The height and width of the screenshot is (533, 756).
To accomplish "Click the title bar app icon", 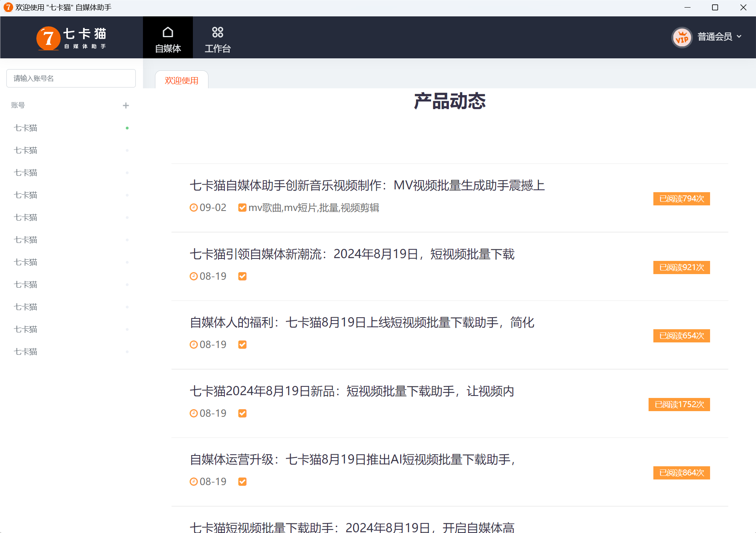I will point(8,7).
